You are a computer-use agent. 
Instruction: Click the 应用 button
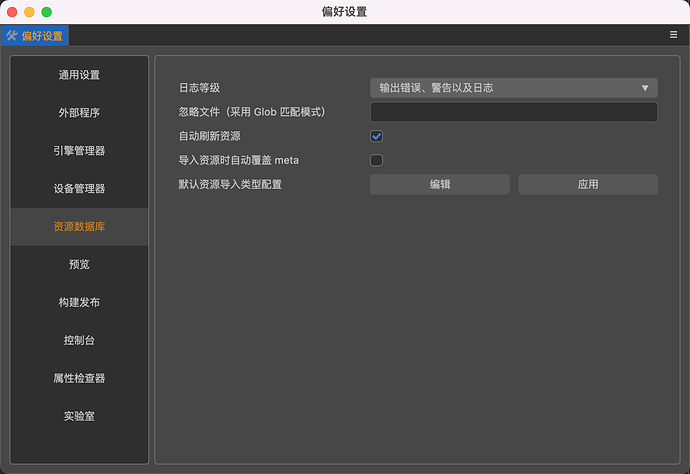click(x=588, y=184)
